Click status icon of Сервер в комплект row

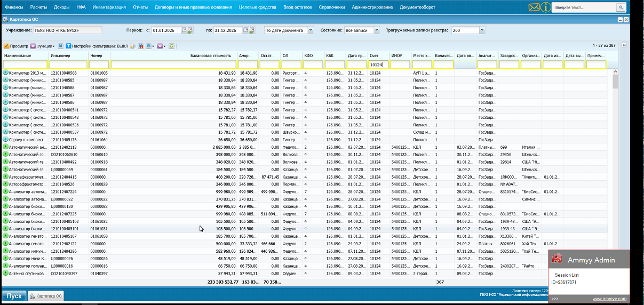[x=6, y=140]
